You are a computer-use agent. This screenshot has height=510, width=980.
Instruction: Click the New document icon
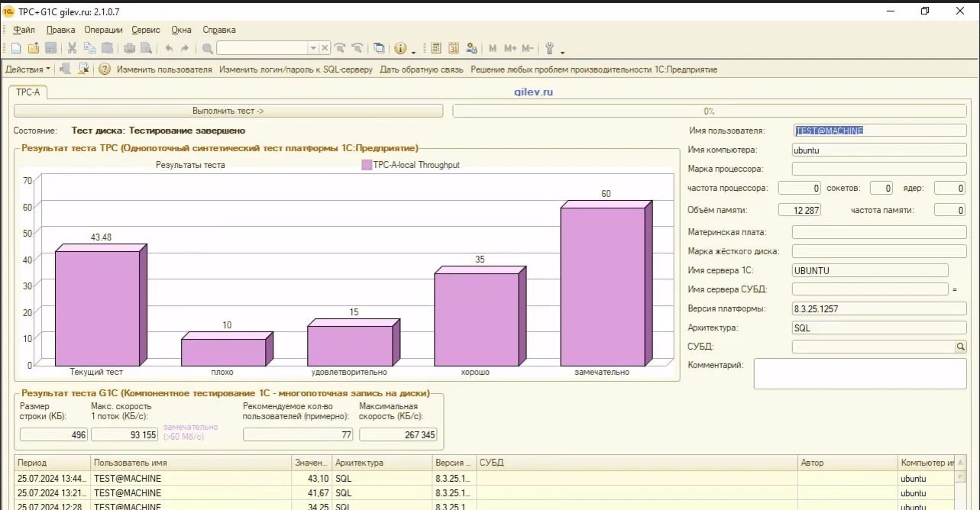point(16,48)
